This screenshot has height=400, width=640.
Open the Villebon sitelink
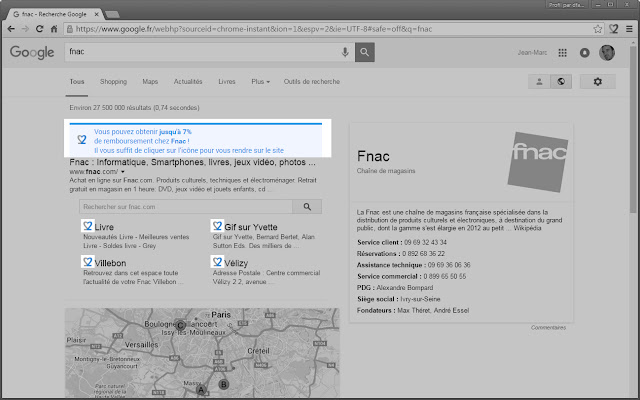(x=110, y=263)
